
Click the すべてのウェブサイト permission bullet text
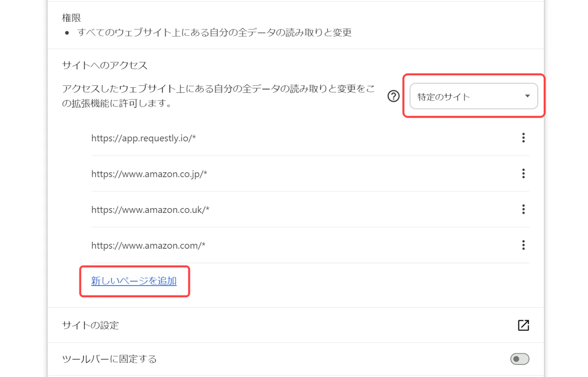tap(215, 33)
